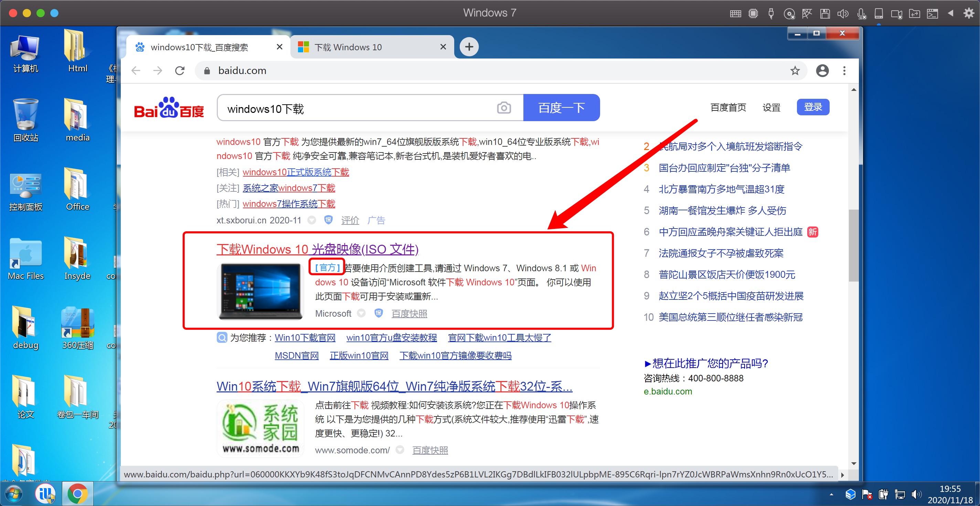The image size is (980, 506).
Task: Click the page vertical scrollbar thumb
Action: pos(853,245)
